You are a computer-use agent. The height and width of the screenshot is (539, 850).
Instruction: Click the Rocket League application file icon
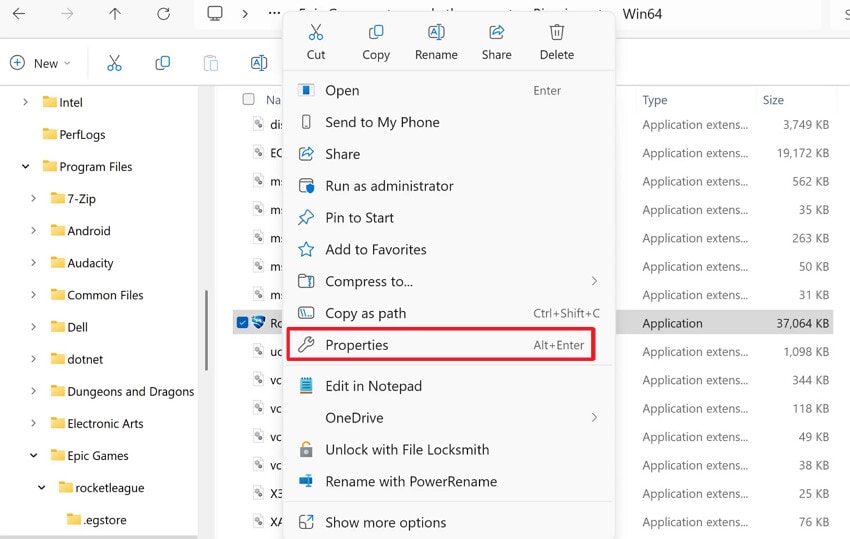[x=259, y=322]
